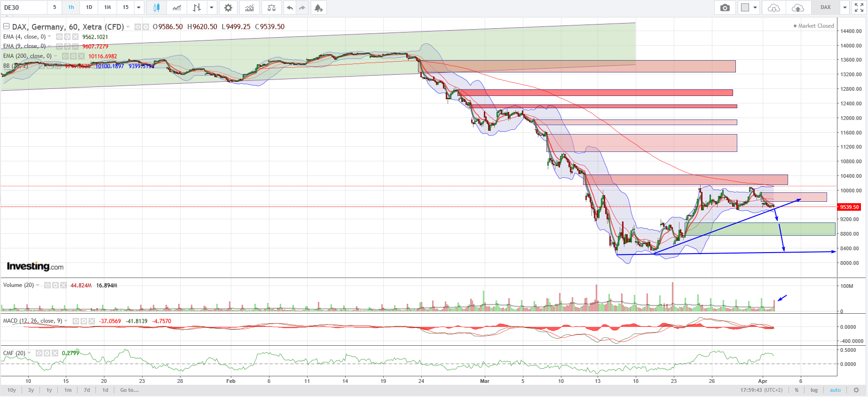
Task: Set date range to 1d
Action: click(x=105, y=390)
